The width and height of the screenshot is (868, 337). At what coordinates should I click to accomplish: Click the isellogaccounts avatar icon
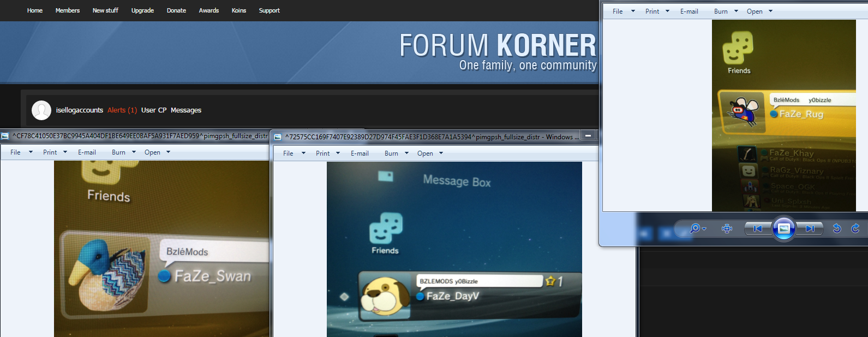(41, 110)
